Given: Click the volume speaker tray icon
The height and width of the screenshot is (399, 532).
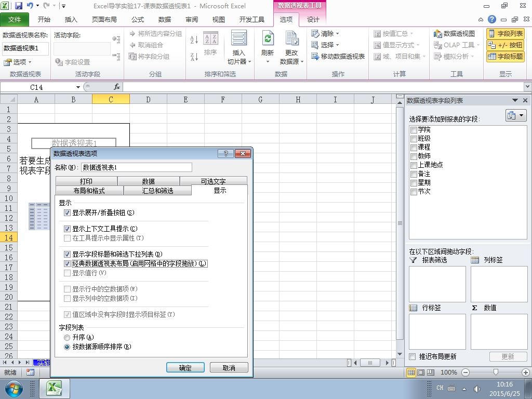Looking at the screenshot, I should click(477, 389).
